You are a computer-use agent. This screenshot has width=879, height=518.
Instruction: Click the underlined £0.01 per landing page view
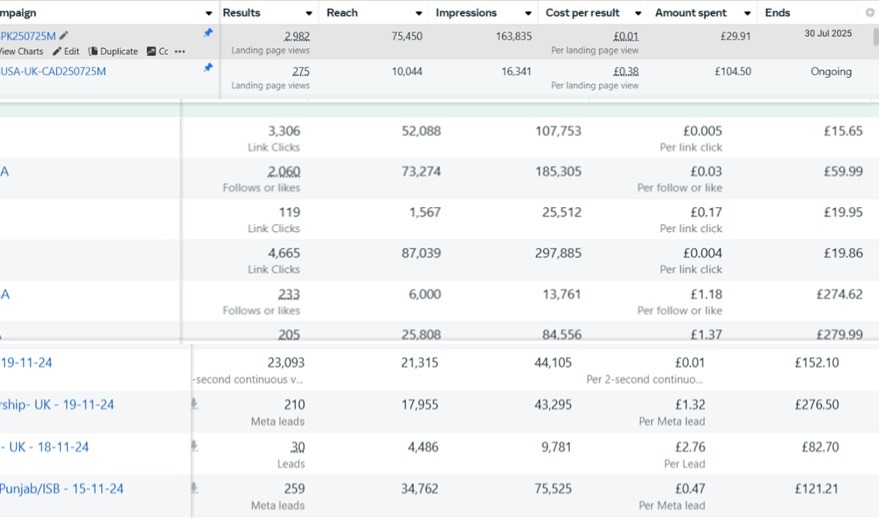coord(626,36)
